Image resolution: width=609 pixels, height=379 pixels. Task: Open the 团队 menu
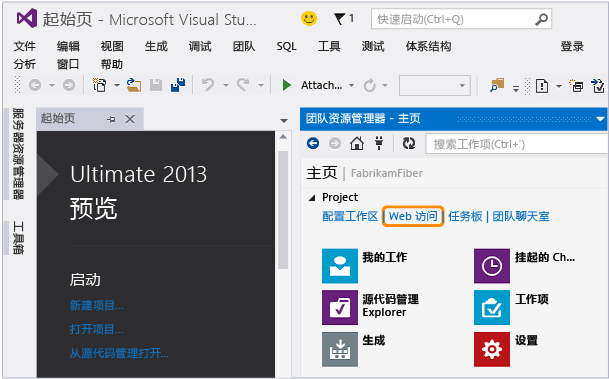tap(244, 46)
